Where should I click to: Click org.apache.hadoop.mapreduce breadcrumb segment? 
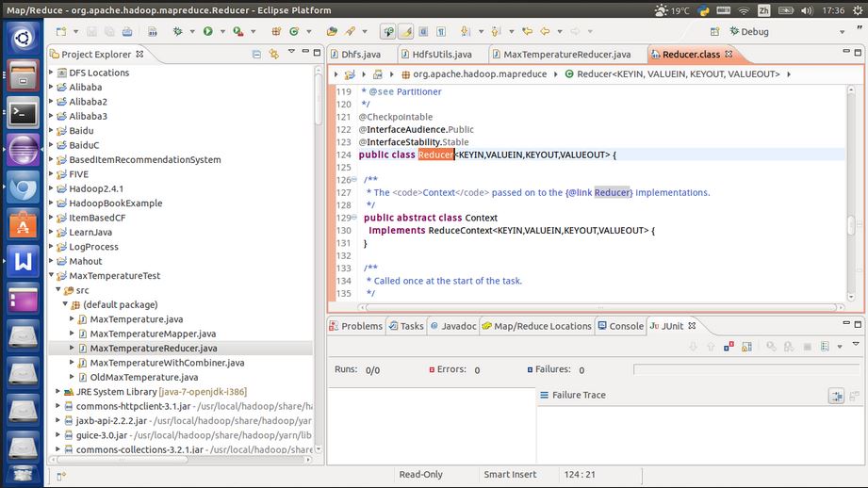click(474, 73)
